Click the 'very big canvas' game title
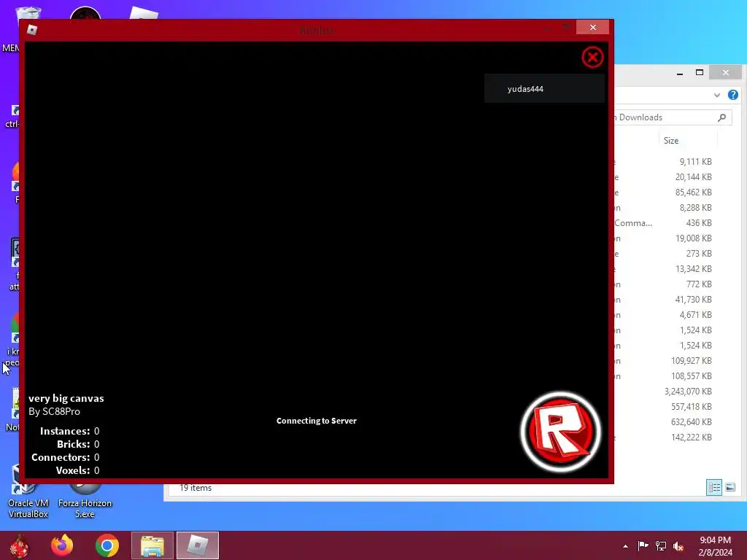Viewport: 747px width, 560px height. [66, 398]
